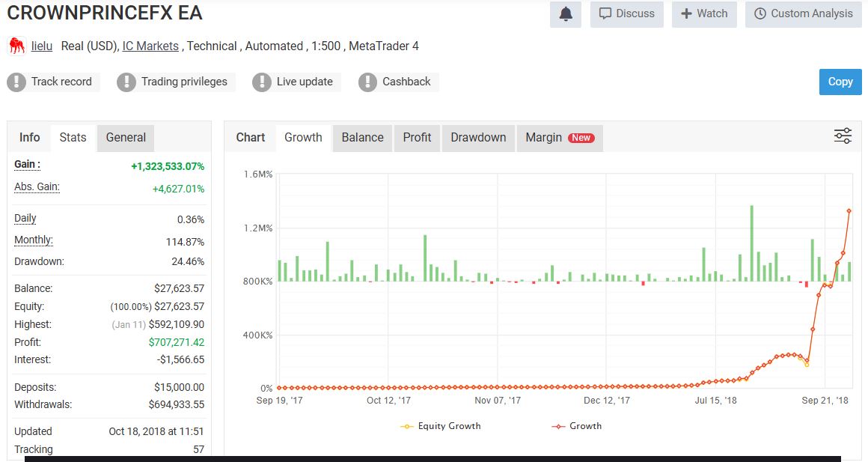The height and width of the screenshot is (462, 868).
Task: Click the Trading privileges status icon
Action: [126, 82]
